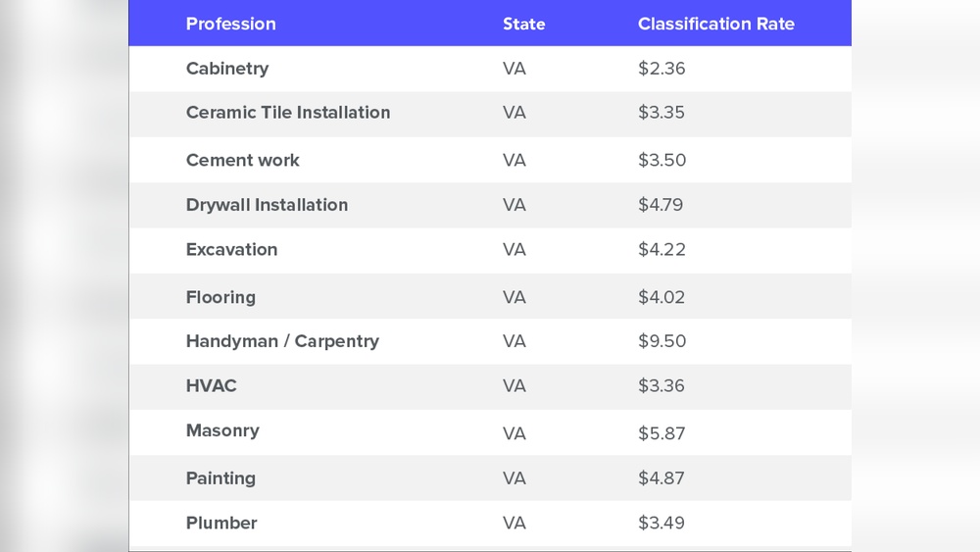Click the Classification Rate column header
The width and height of the screenshot is (980, 552).
click(715, 24)
